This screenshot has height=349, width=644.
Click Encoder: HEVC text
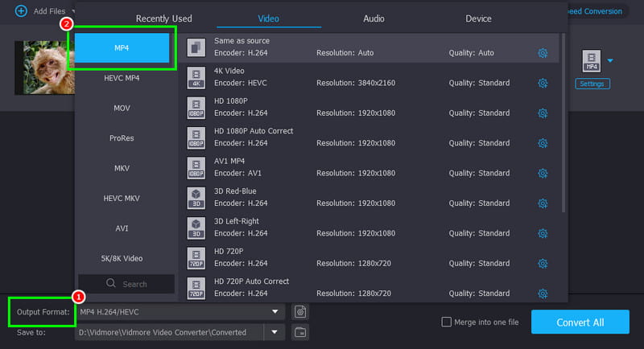240,83
